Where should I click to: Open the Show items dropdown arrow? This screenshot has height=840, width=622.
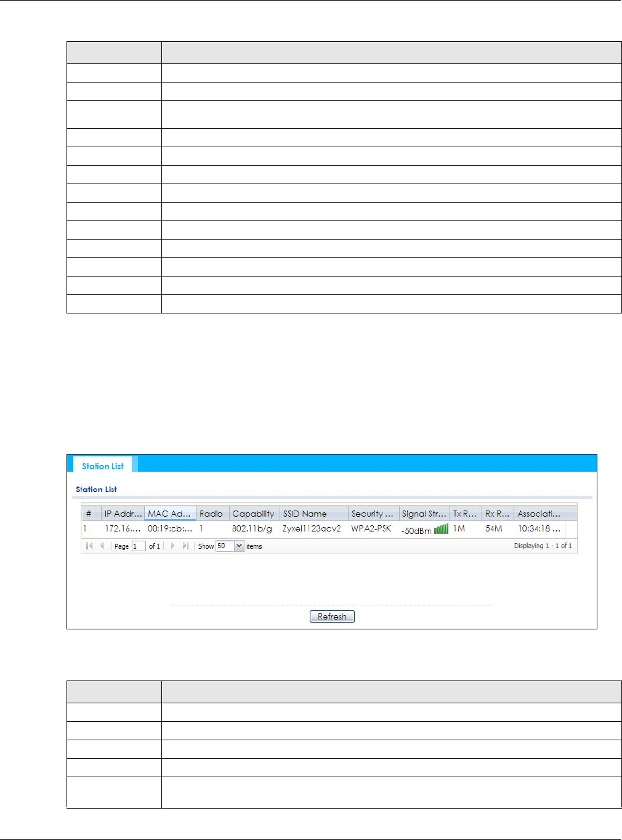240,546
